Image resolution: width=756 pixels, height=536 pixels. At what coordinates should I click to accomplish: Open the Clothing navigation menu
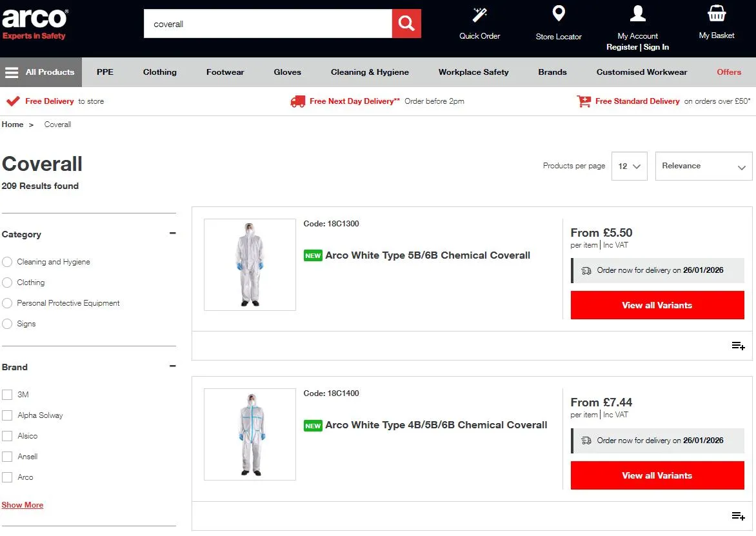[159, 72]
